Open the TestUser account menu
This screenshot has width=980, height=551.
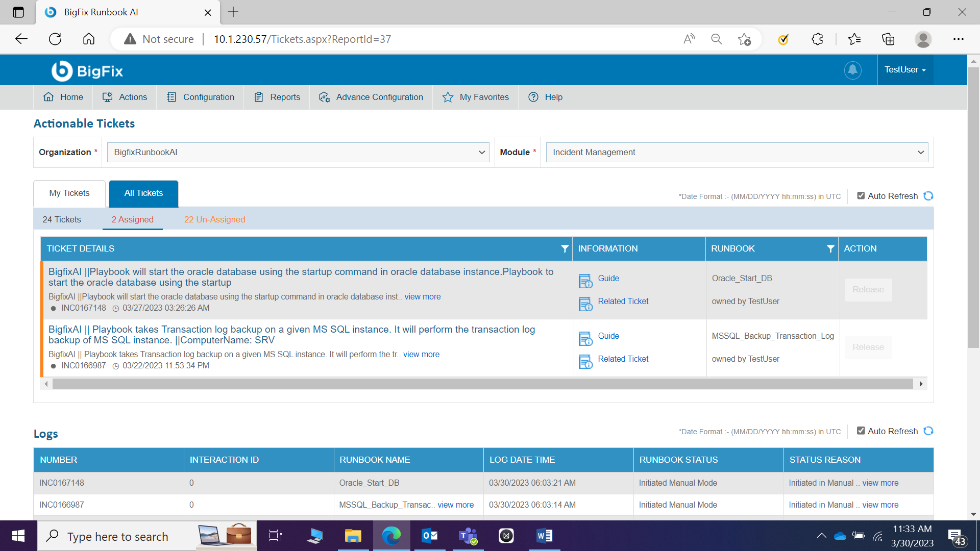pyautogui.click(x=905, y=70)
